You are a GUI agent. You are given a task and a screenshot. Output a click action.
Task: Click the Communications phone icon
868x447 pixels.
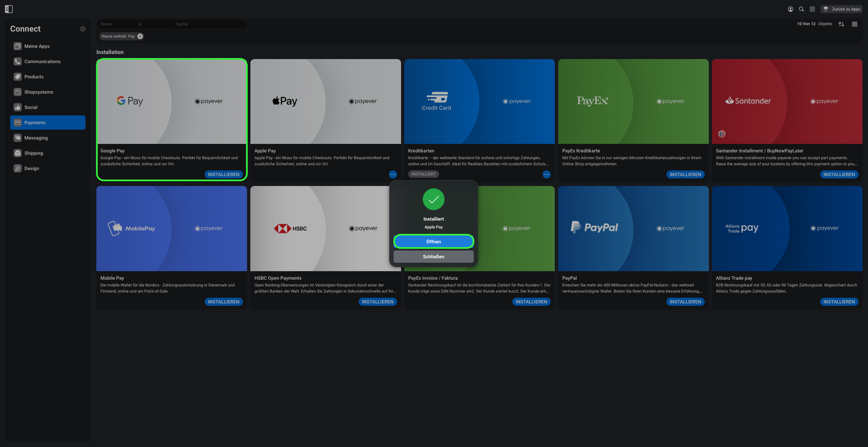18,61
